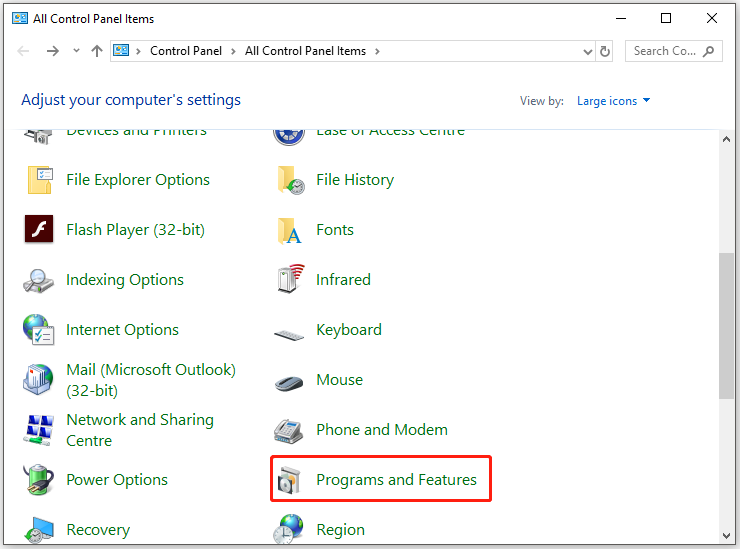Screen dimensions: 740x549
Task: Open Programs and Features link
Action: click(x=396, y=480)
